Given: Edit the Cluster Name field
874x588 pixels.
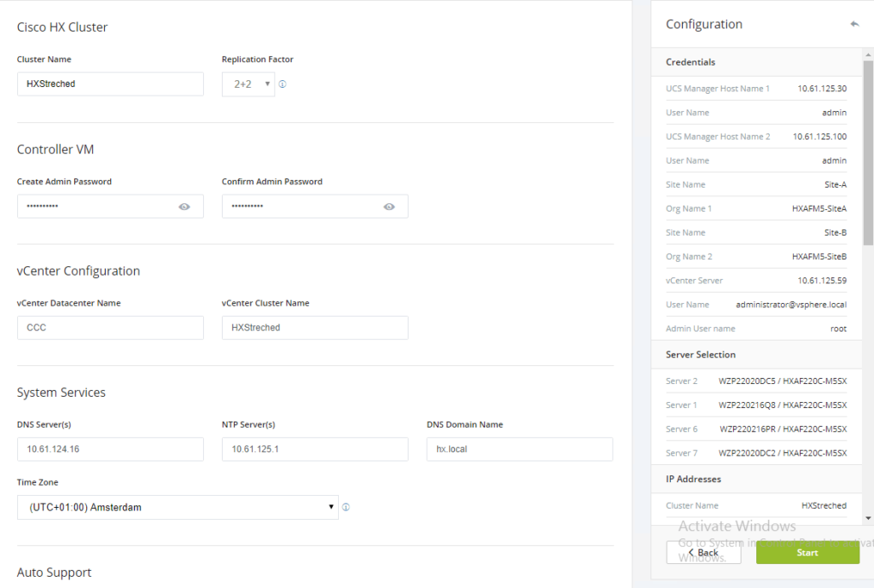Looking at the screenshot, I should (x=110, y=84).
